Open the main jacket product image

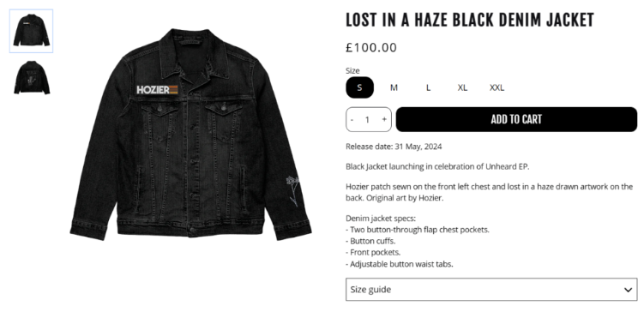click(x=190, y=134)
